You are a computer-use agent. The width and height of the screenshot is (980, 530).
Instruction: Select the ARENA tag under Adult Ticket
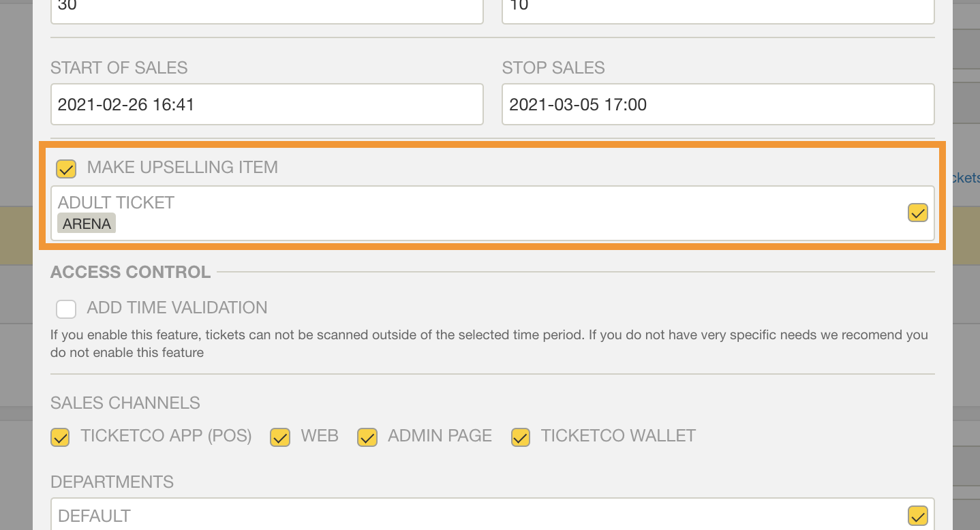click(87, 223)
